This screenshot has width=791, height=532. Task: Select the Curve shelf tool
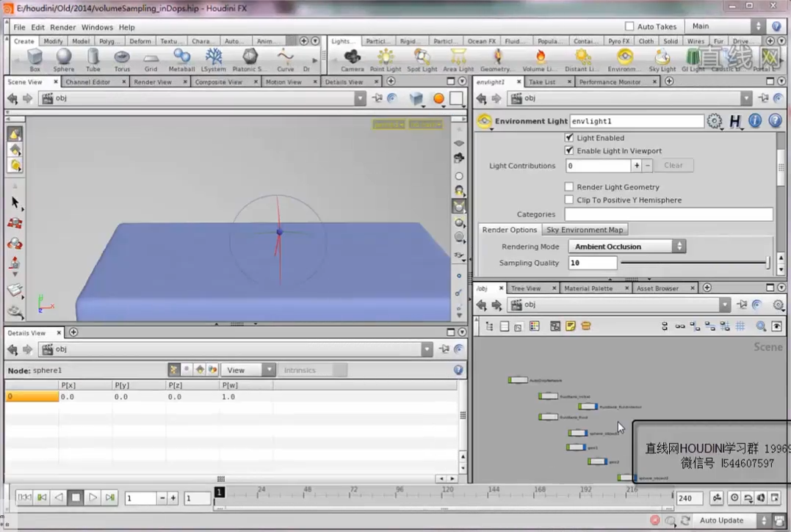(x=285, y=60)
